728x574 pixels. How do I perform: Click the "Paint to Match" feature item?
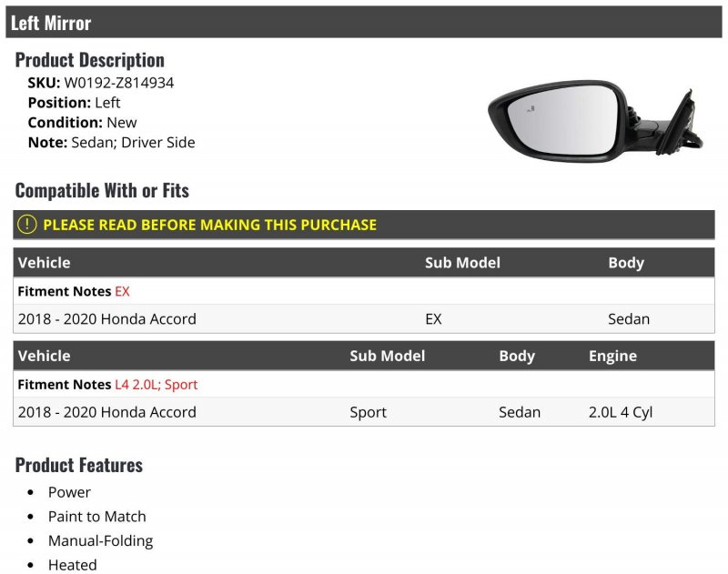point(96,517)
